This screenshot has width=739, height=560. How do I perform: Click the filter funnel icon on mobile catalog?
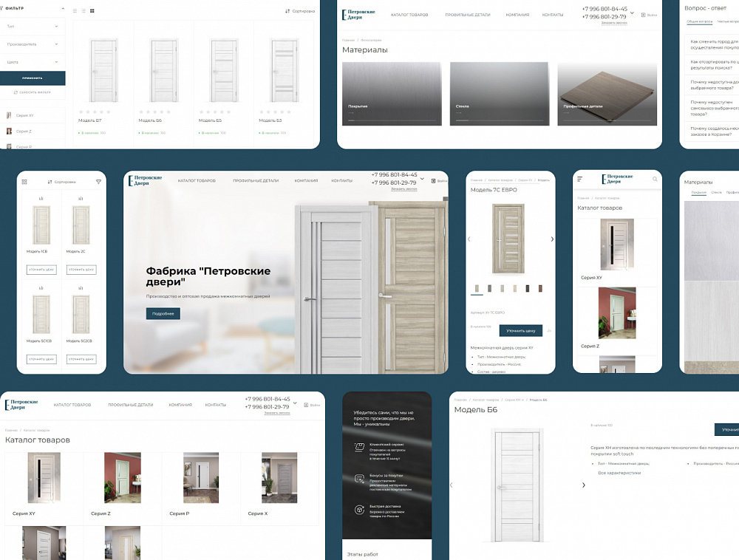[98, 182]
